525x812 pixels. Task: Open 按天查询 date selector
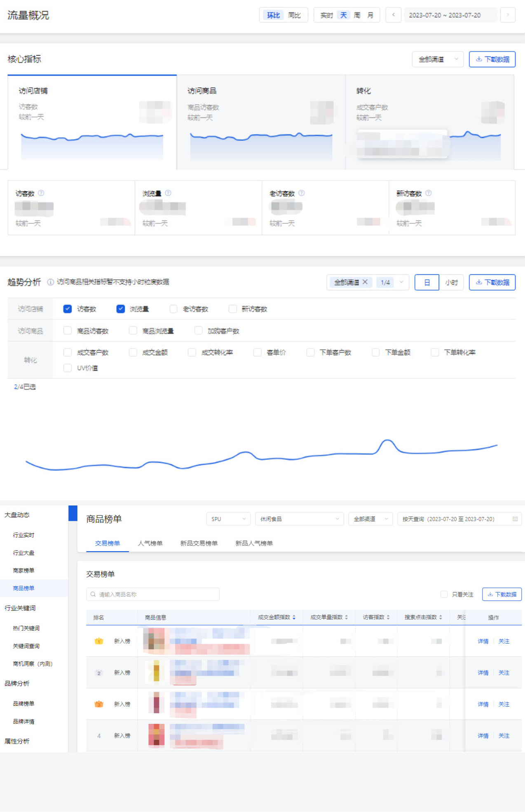[459, 519]
